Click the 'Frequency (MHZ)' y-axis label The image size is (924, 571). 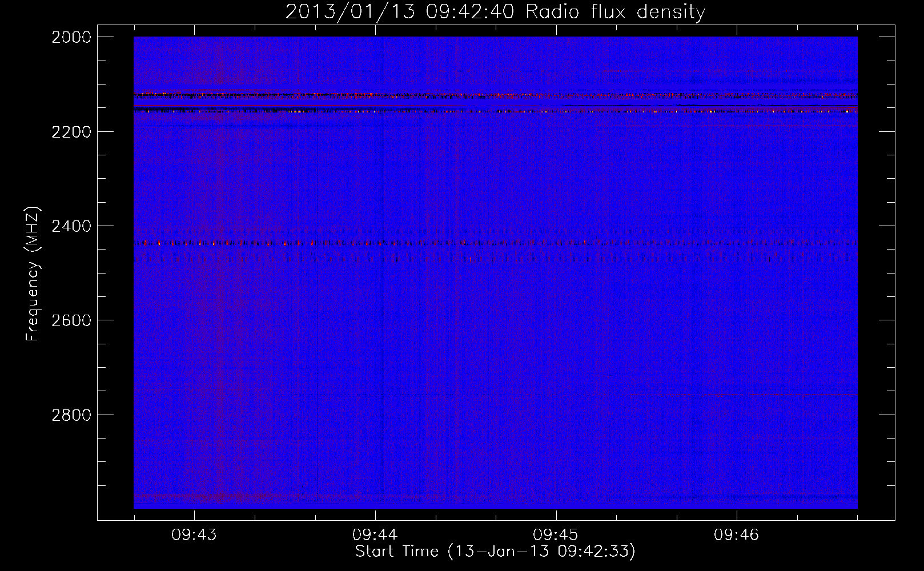(33, 274)
